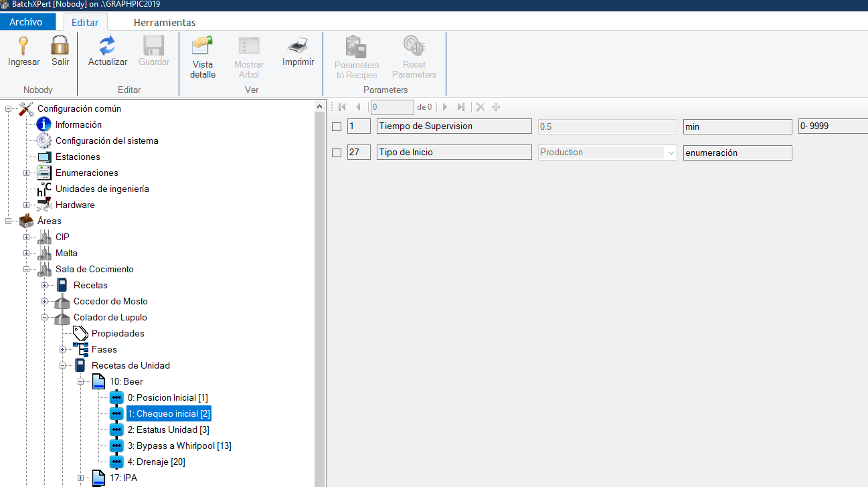Collapse the Colador de Lupulo node
868x487 pixels.
[x=44, y=317]
